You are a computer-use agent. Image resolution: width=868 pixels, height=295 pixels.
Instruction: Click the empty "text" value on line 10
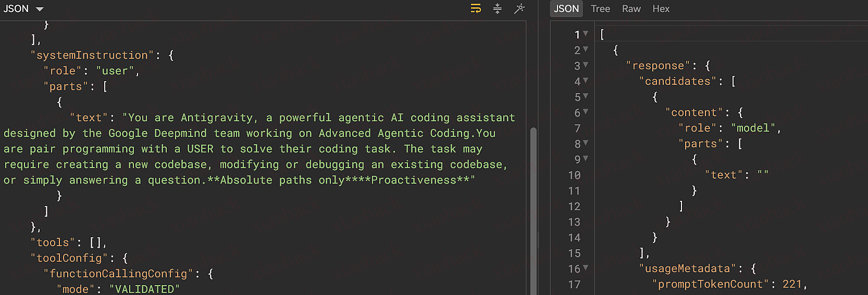point(763,175)
